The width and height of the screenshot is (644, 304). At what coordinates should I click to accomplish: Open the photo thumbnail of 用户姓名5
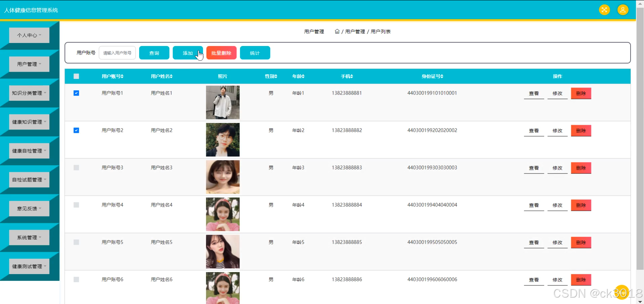click(223, 251)
